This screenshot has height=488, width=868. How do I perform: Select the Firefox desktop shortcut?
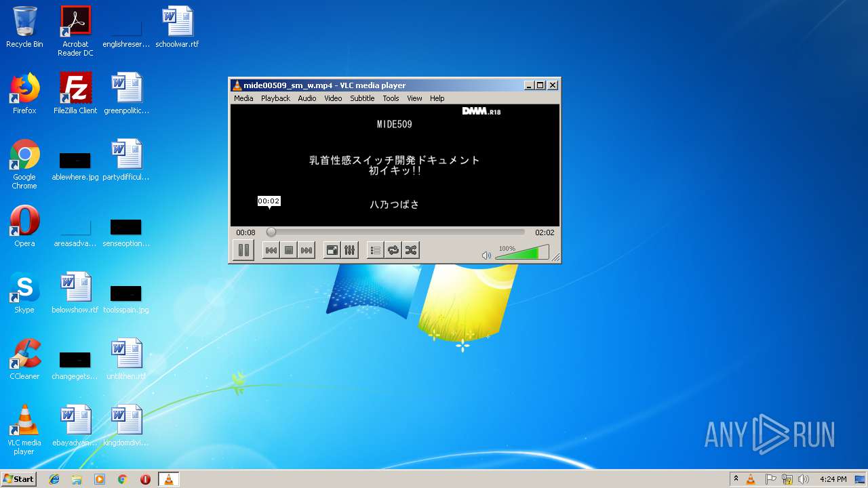pyautogui.click(x=24, y=94)
